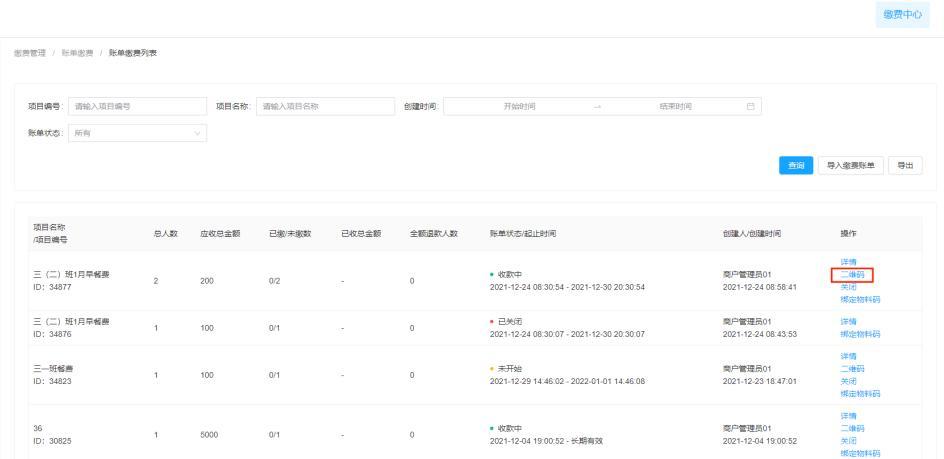Go to 账单缴费 breadcrumb
The image size is (944, 459).
(77, 54)
